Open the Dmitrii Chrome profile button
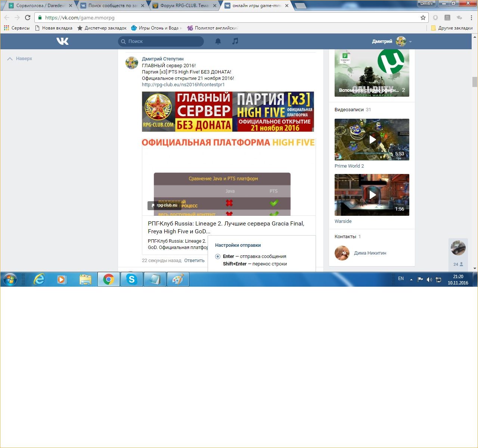The image size is (478, 448). (x=426, y=3)
